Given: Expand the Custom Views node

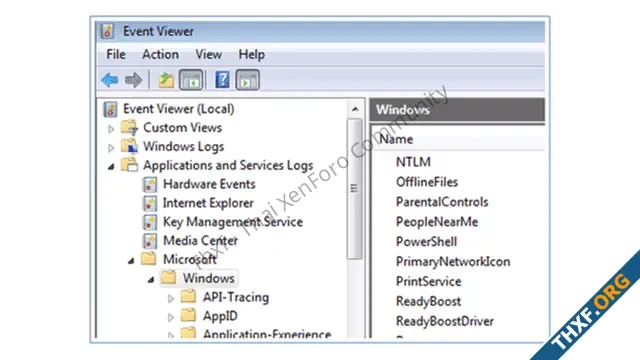Looking at the screenshot, I should click(111, 129).
